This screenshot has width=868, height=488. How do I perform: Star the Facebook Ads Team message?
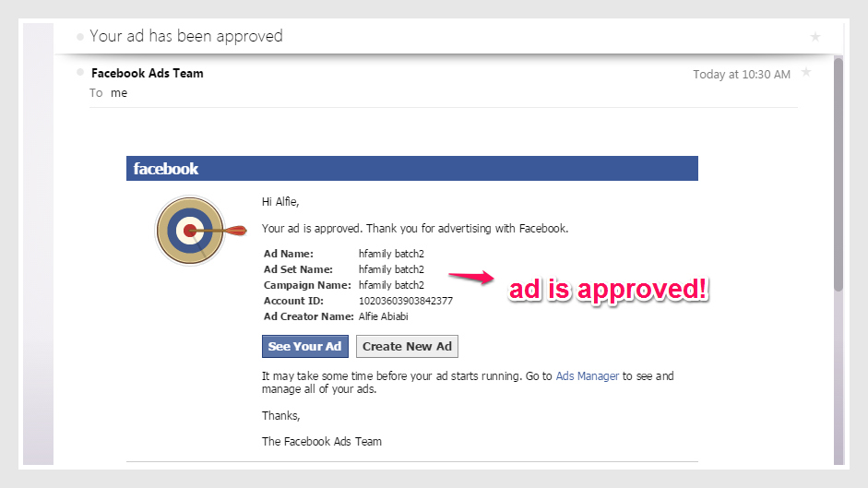coord(806,72)
